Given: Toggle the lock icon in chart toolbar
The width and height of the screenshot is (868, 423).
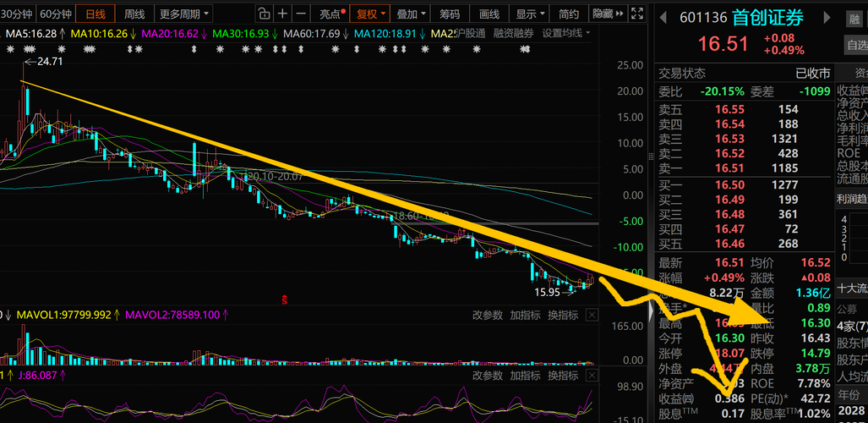Looking at the screenshot, I should click(x=265, y=14).
